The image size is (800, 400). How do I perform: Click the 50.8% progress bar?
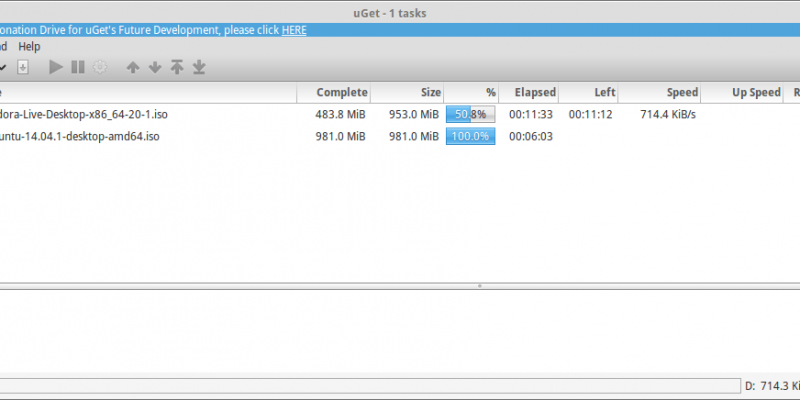(x=470, y=114)
